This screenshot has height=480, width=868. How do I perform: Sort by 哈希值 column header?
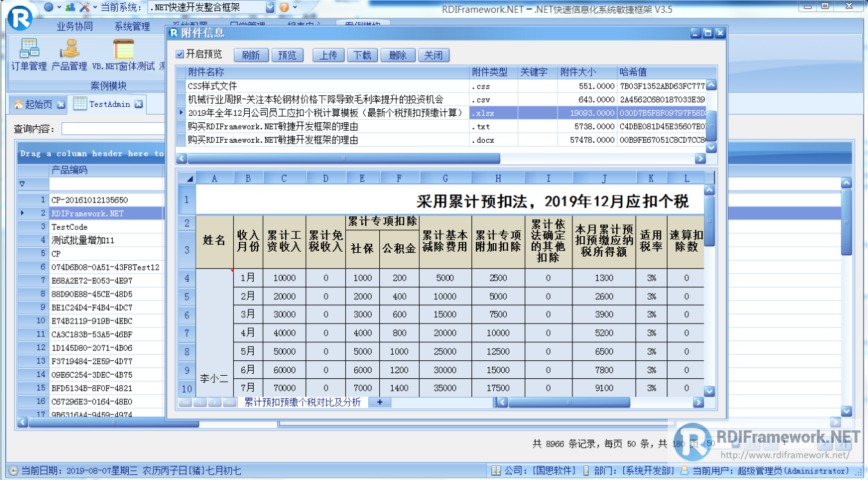[667, 72]
